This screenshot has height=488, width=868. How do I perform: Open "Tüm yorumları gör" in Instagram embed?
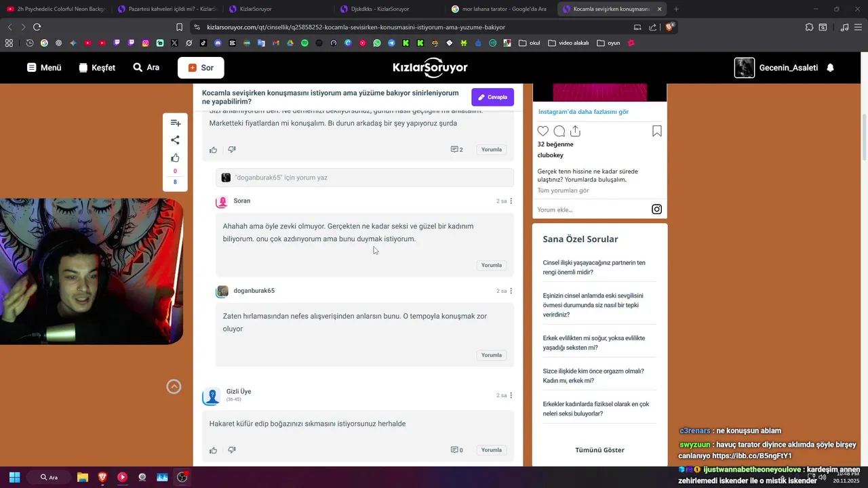click(563, 190)
